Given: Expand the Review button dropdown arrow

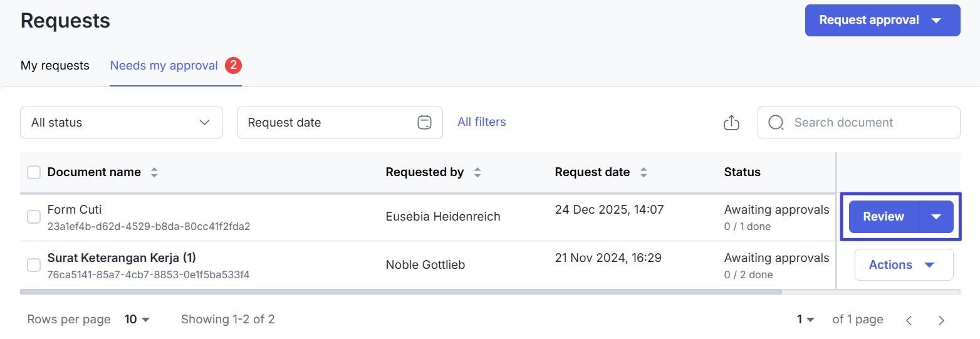Looking at the screenshot, I should click(936, 217).
